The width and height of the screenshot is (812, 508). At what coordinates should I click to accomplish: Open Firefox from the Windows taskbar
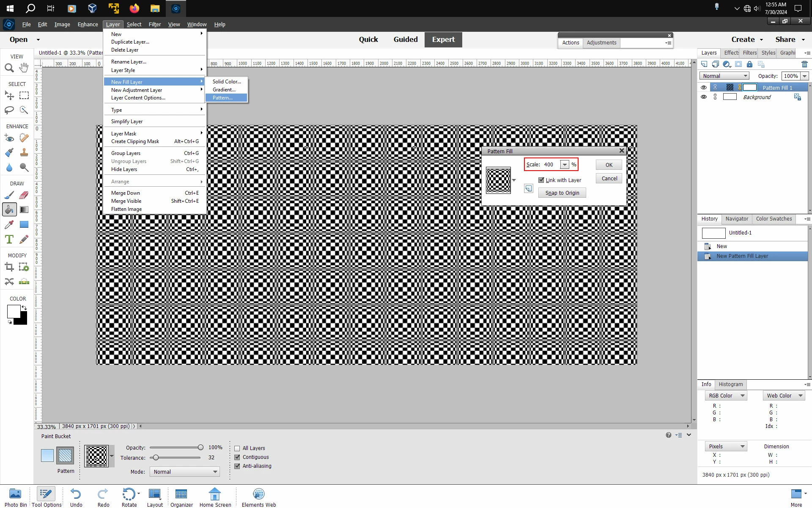pos(134,8)
